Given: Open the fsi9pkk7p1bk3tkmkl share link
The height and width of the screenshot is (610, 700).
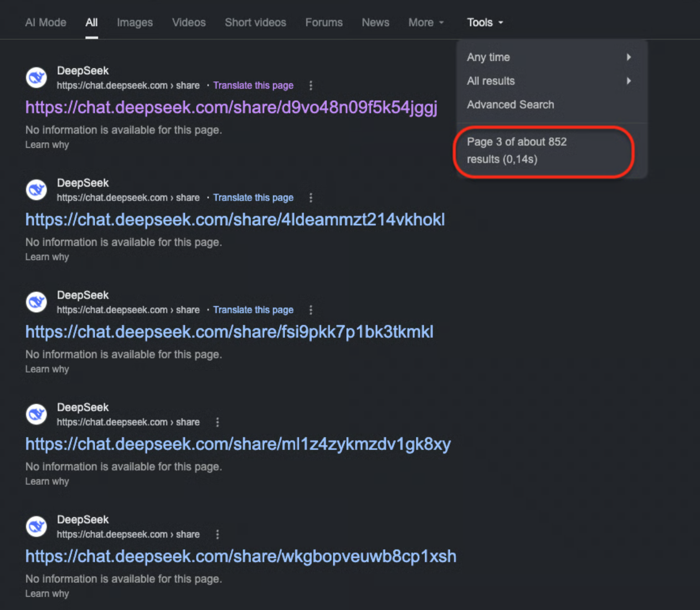Looking at the screenshot, I should 229,332.
